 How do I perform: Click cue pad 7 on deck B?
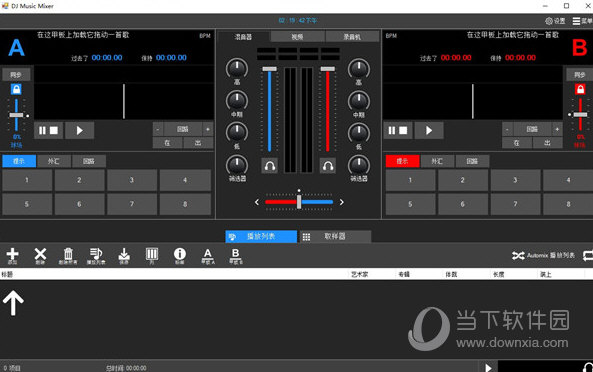(x=515, y=204)
